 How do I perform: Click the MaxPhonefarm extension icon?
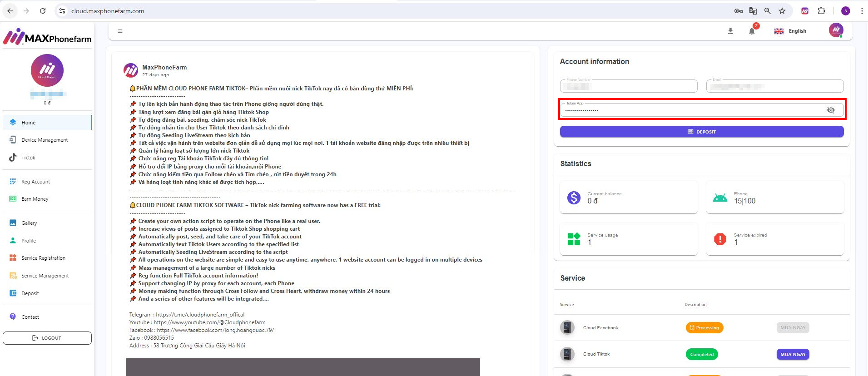click(x=805, y=11)
